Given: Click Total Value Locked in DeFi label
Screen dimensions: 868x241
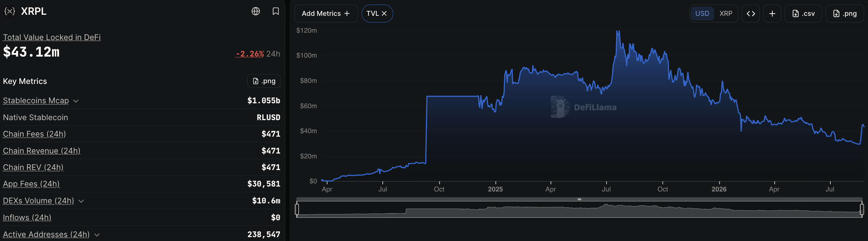Looking at the screenshot, I should (x=52, y=37).
